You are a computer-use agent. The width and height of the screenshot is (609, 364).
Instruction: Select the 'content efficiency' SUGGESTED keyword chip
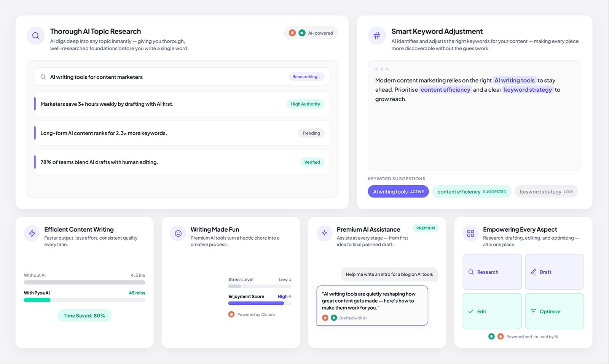pyautogui.click(x=472, y=191)
